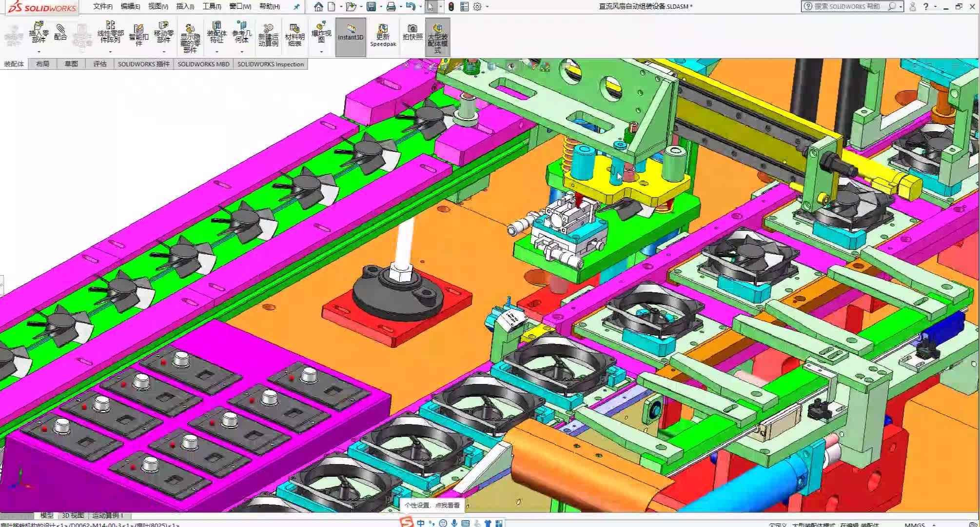Viewport: 980px width, 527px height.
Task: Click the Smart Fasteners (智能扣件) tool
Action: click(138, 35)
